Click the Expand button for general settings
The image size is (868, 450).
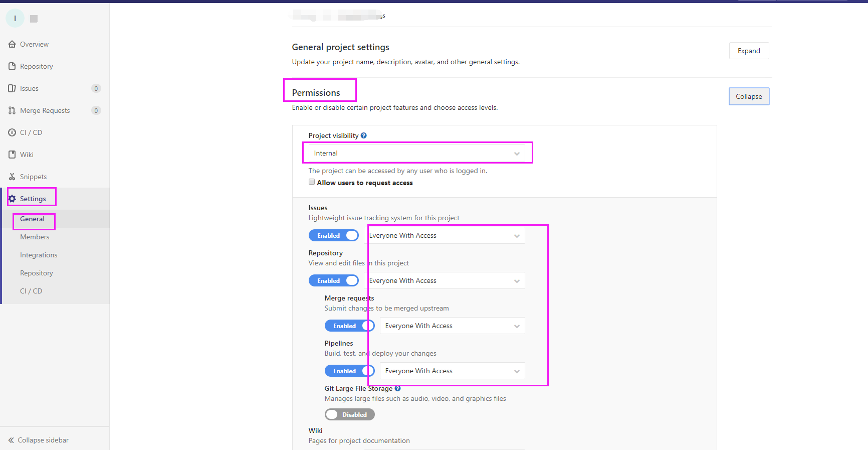point(749,51)
